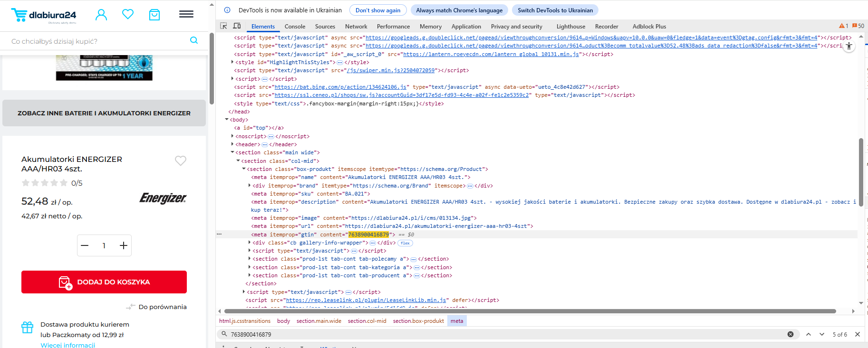The width and height of the screenshot is (868, 348).
Task: Click the quantity input field
Action: tap(104, 245)
